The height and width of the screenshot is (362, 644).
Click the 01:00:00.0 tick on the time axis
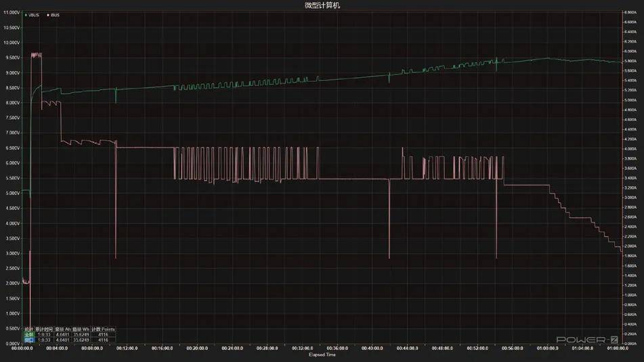(x=547, y=348)
